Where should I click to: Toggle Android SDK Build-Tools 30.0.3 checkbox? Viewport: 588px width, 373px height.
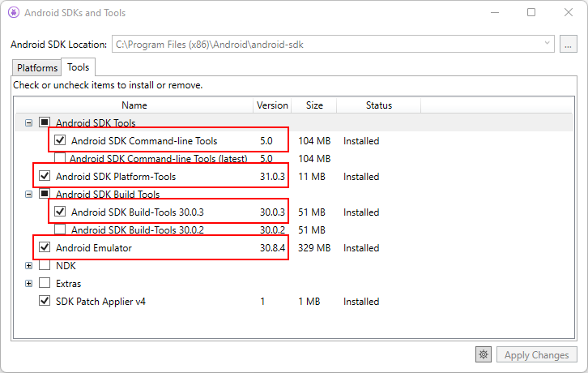pos(60,212)
